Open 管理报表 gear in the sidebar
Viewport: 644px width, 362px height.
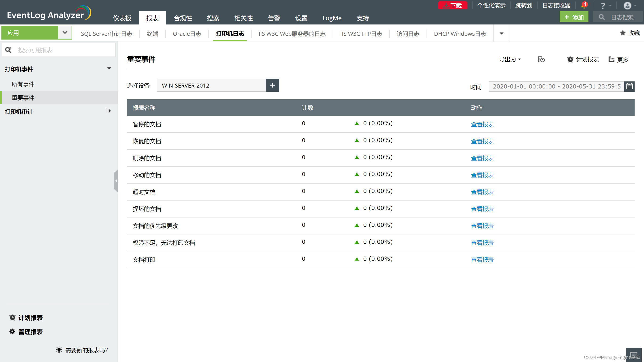[x=26, y=332]
